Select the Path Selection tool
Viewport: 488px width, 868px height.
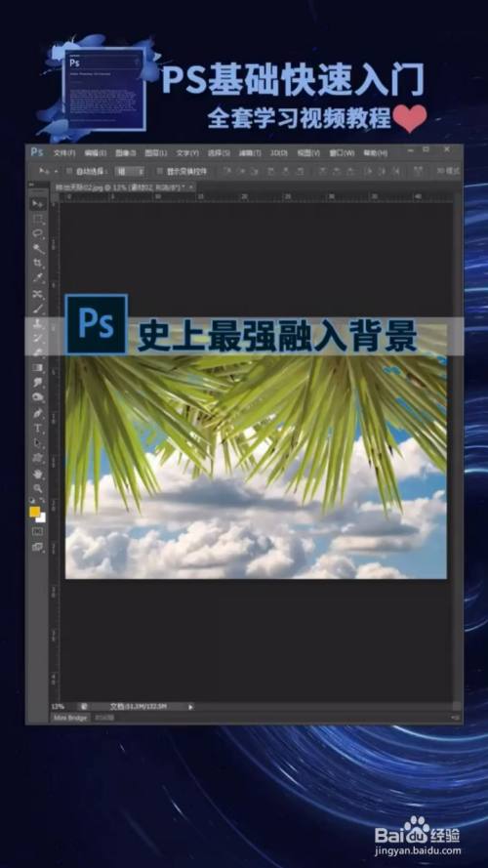[38, 443]
